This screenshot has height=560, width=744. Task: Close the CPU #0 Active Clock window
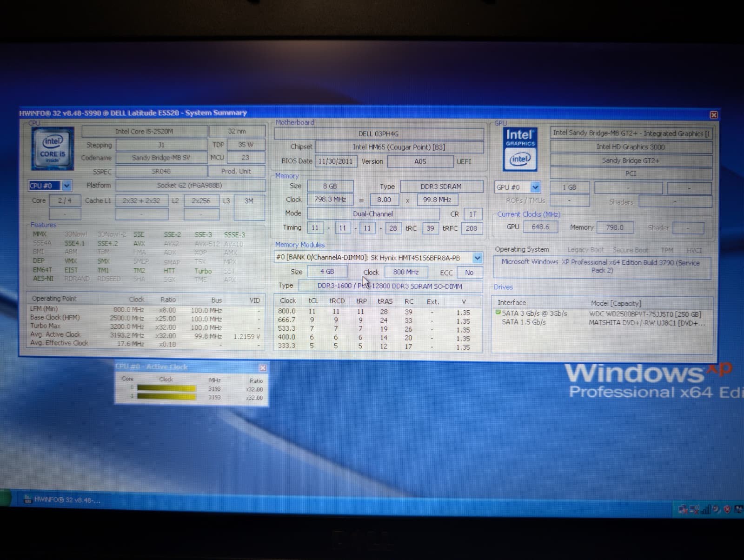pos(263,367)
